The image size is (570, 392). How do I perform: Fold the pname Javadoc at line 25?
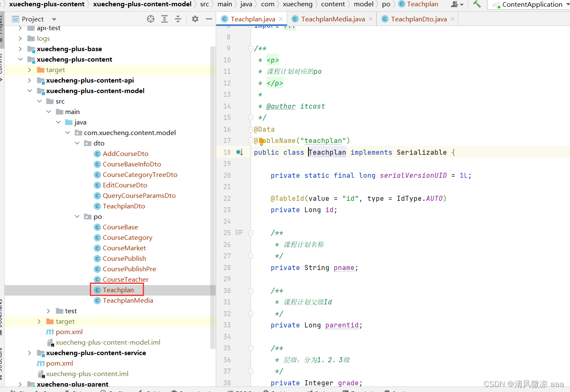click(251, 233)
